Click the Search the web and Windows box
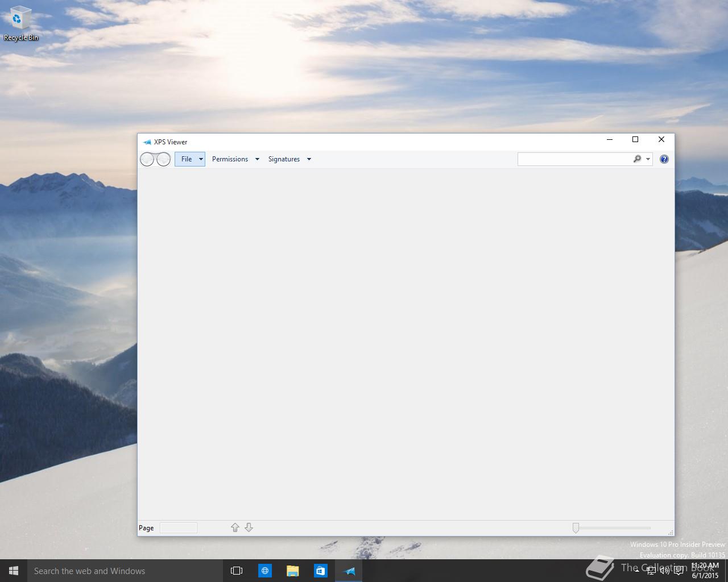This screenshot has width=728, height=582. (125, 571)
